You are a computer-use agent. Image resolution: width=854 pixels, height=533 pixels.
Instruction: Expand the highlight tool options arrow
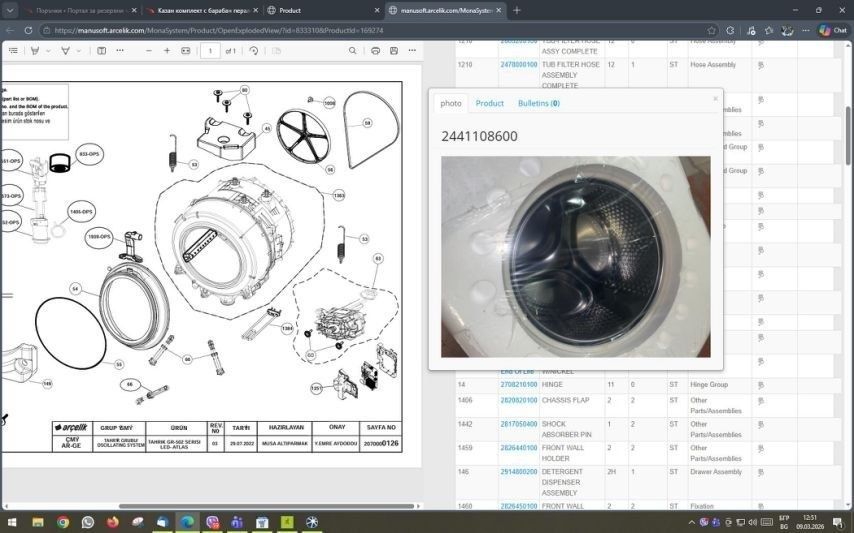pyautogui.click(x=48, y=51)
